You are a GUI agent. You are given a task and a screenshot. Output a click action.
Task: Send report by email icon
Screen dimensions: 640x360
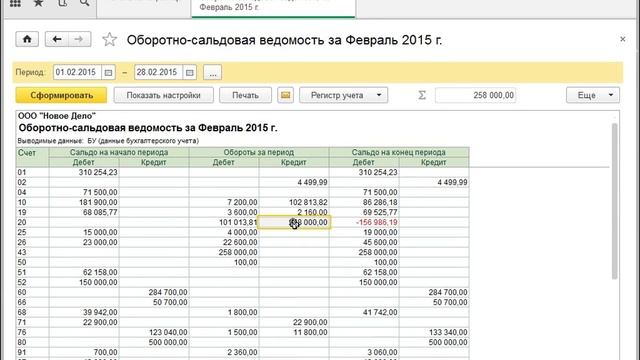click(285, 96)
